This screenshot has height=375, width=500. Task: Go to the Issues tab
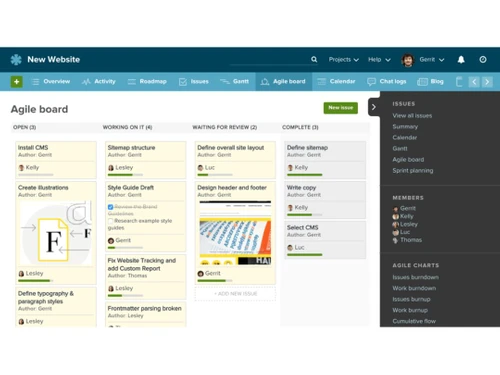tap(194, 82)
